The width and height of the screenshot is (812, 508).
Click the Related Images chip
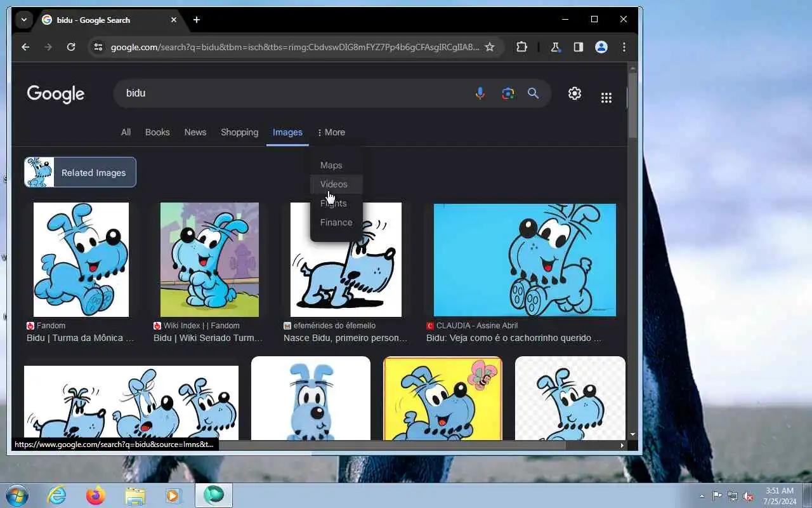tap(80, 172)
